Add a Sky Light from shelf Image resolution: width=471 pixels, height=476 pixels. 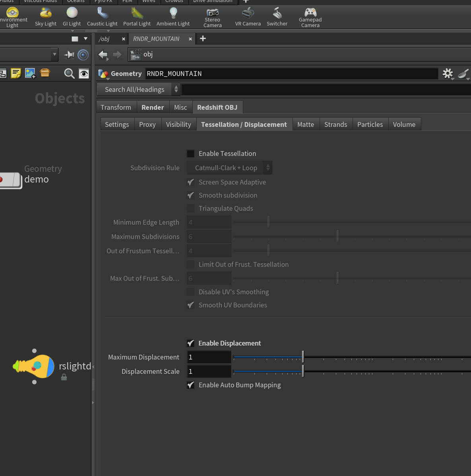pyautogui.click(x=46, y=17)
